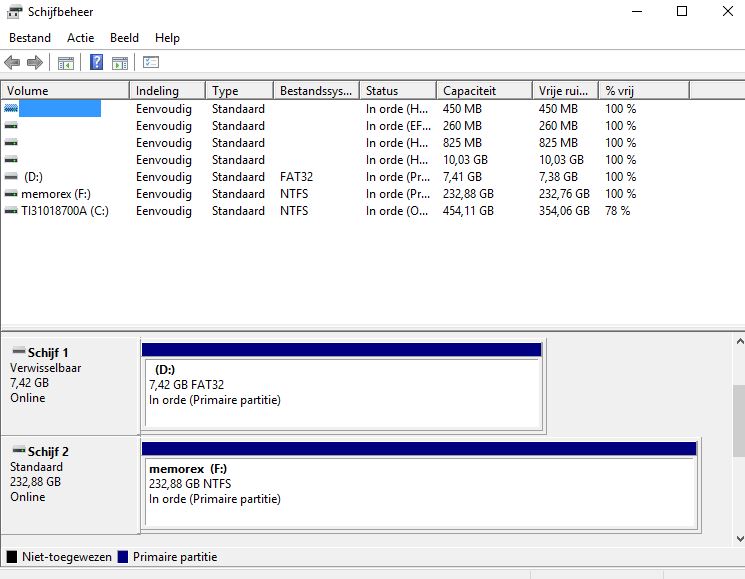Select the Schijf 2 disk label panel
This screenshot has width=745, height=579.
[x=70, y=485]
